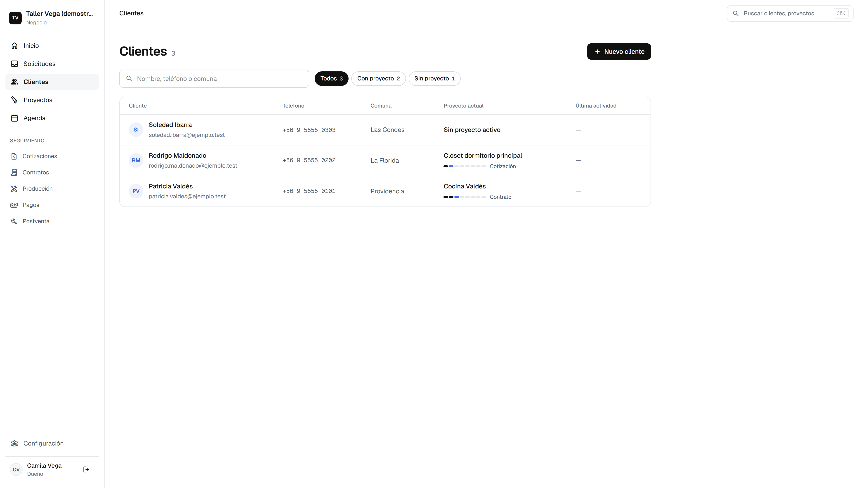Open Postventa under Seguimiento
Image resolution: width=868 pixels, height=488 pixels.
coord(52,221)
